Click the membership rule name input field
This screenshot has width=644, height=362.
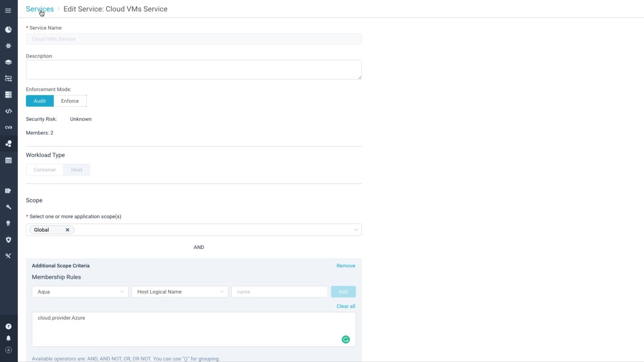(280, 292)
